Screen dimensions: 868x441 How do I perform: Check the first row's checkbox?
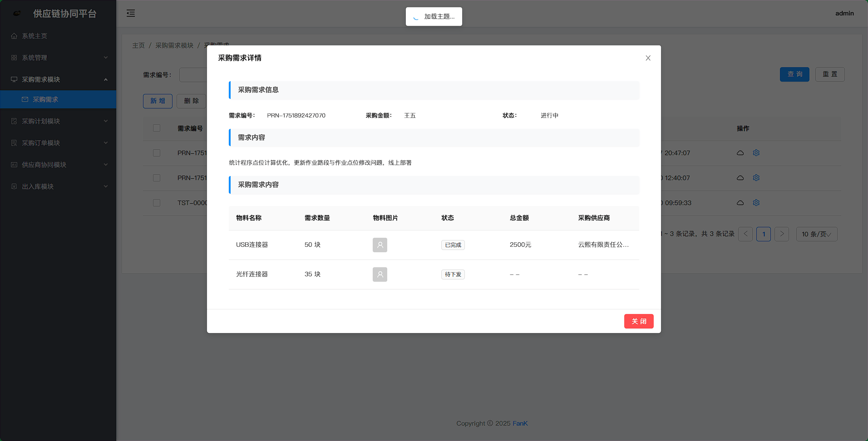(157, 153)
